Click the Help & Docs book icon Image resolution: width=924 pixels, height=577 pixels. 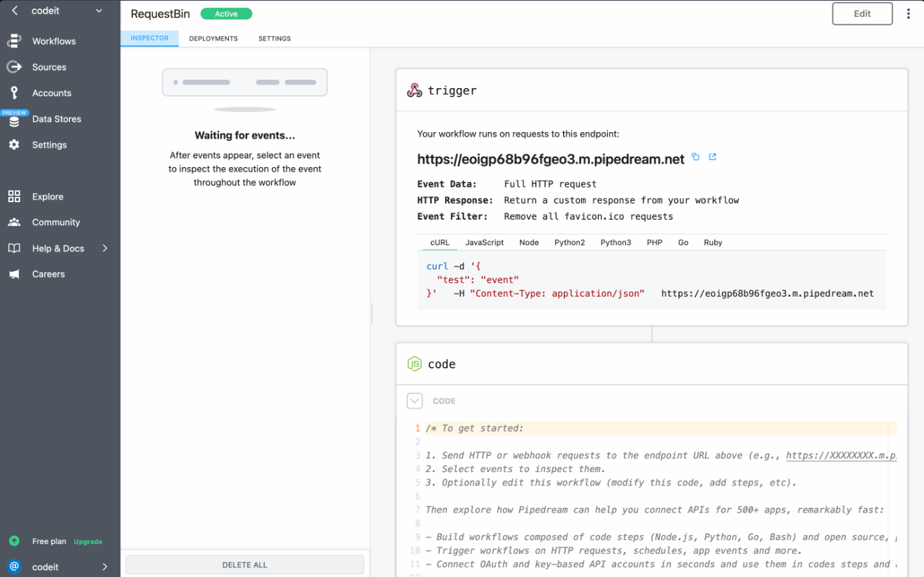pos(14,248)
